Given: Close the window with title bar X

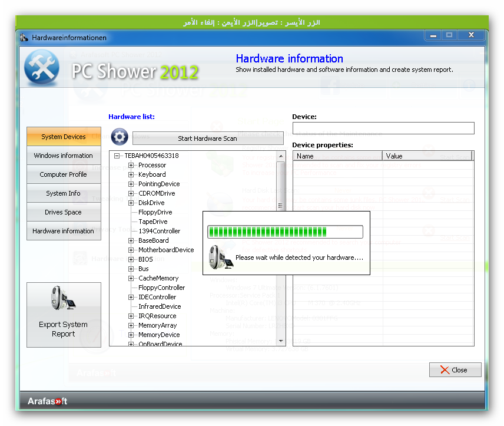Looking at the screenshot, I should click(471, 35).
